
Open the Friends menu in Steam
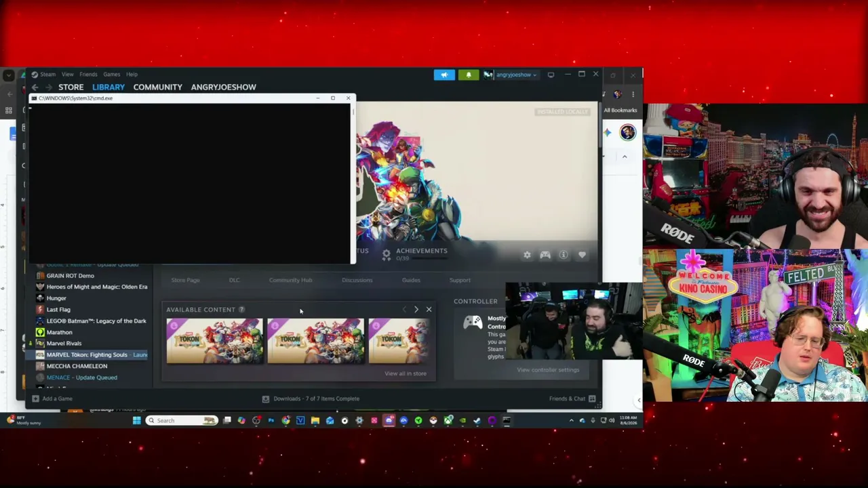point(88,75)
